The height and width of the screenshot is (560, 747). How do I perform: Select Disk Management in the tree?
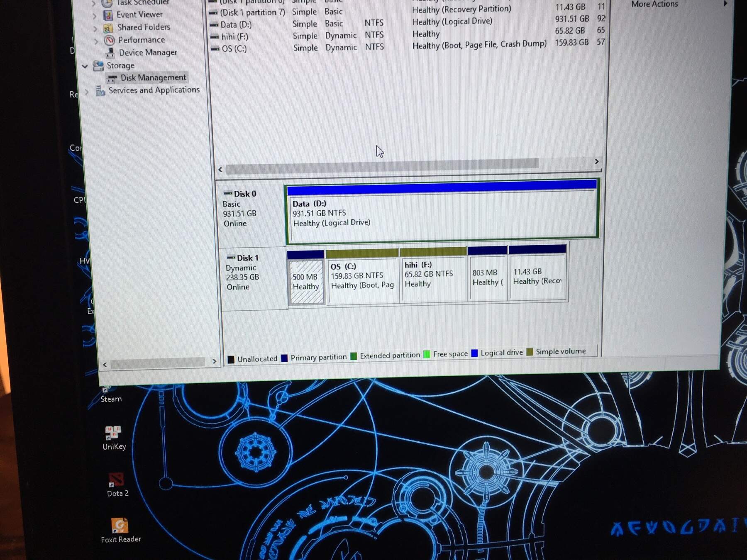153,78
